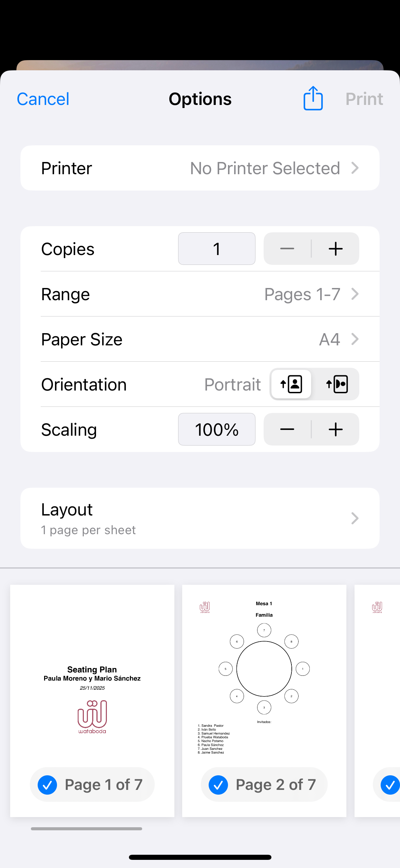The image size is (400, 868).
Task: Select Portrait orientation icon
Action: tap(291, 384)
